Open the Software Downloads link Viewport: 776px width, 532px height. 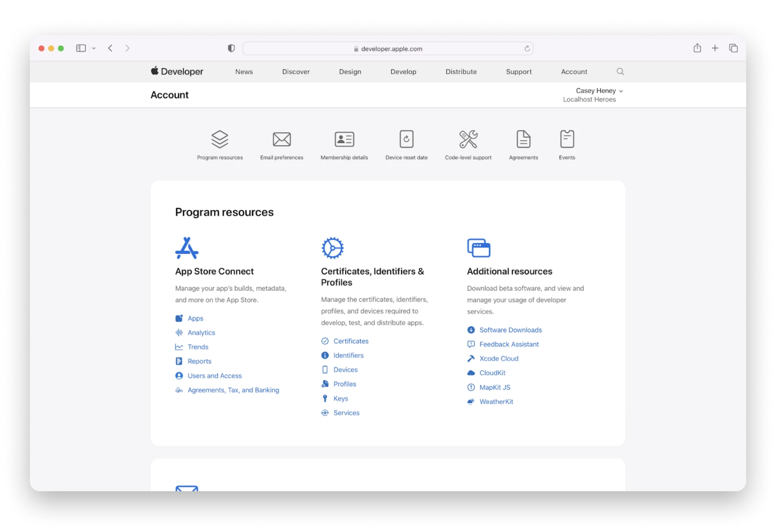click(x=511, y=330)
